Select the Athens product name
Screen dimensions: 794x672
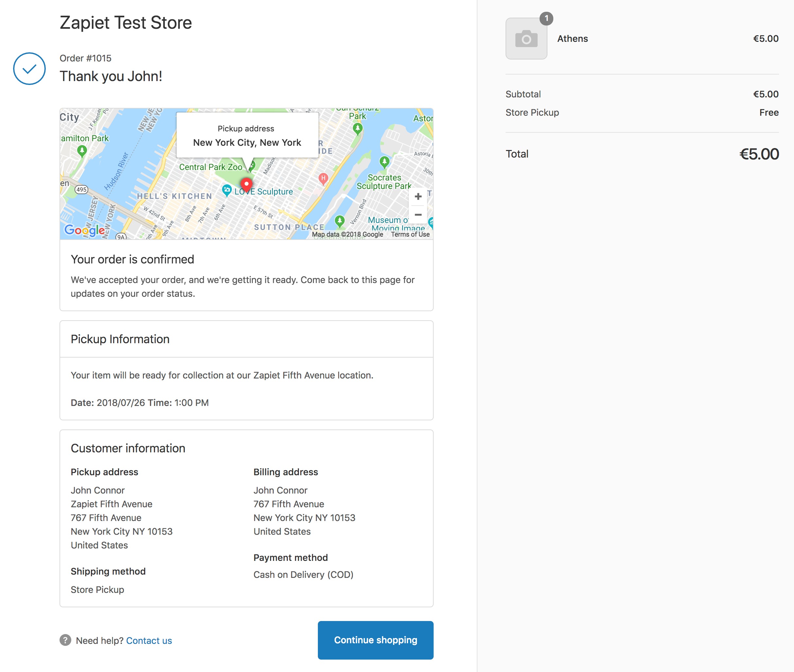pyautogui.click(x=573, y=39)
